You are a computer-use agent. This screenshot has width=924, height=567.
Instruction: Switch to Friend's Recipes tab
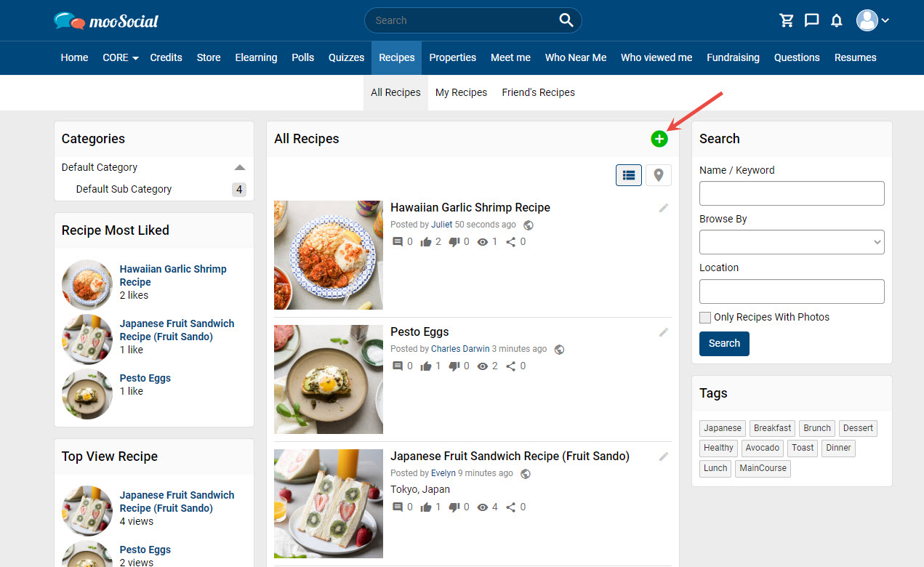click(x=538, y=92)
